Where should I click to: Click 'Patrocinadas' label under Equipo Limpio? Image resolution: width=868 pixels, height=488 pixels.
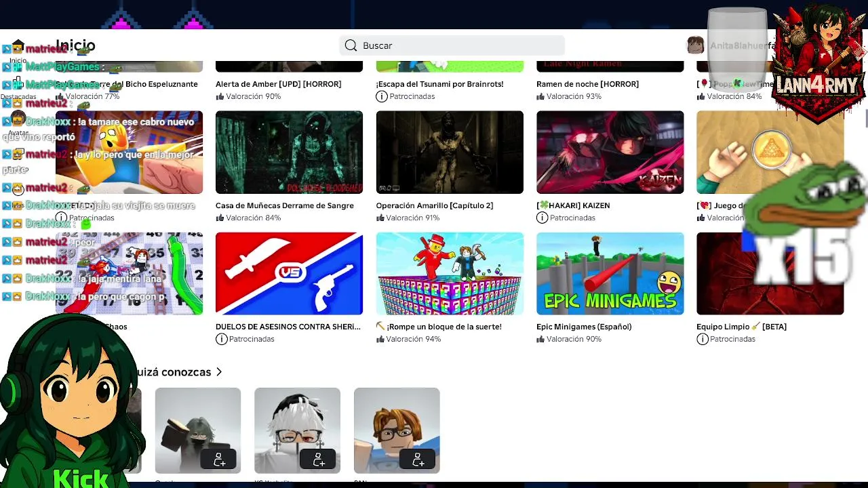click(x=732, y=339)
